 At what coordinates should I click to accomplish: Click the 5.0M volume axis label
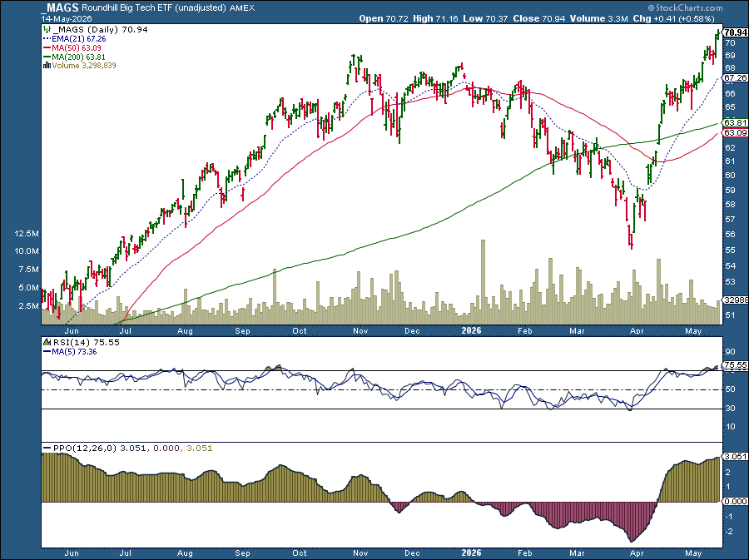tap(28, 287)
